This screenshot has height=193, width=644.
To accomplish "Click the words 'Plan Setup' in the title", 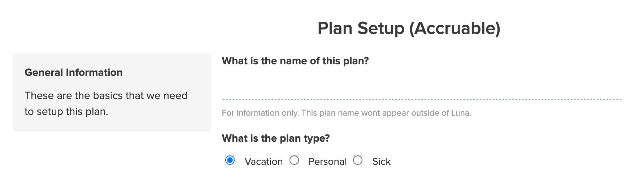I will 361,28.
